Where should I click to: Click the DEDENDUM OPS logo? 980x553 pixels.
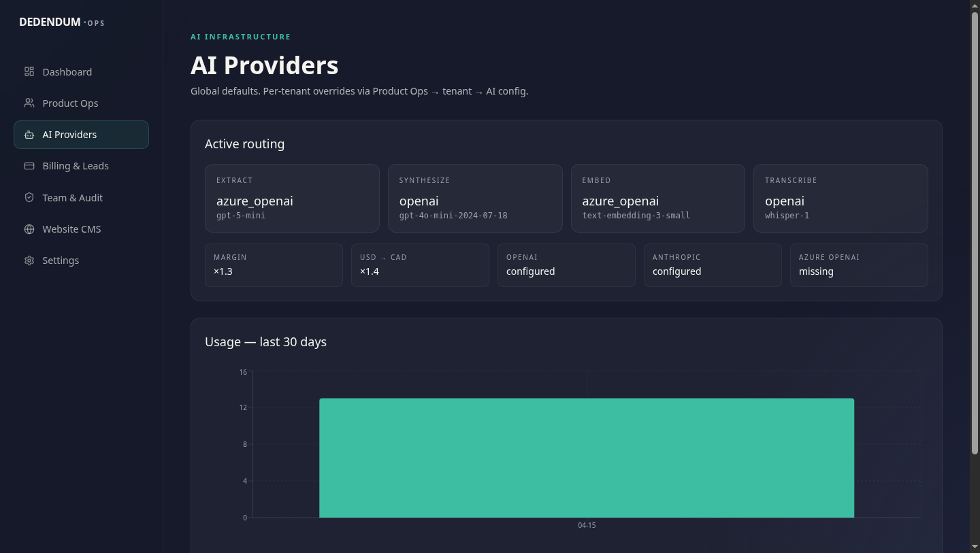62,22
